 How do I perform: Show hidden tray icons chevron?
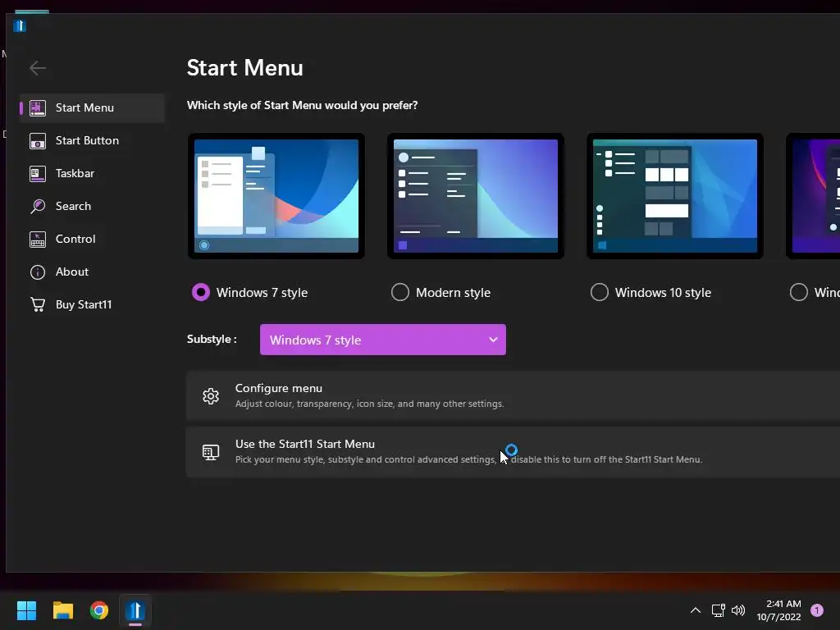pyautogui.click(x=696, y=610)
